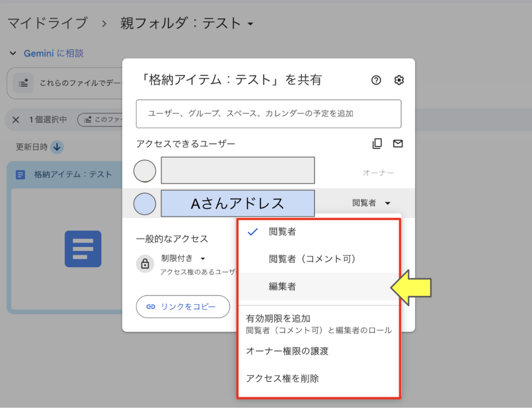
Task: Select 編集者 role in the menu
Action: pos(283,286)
